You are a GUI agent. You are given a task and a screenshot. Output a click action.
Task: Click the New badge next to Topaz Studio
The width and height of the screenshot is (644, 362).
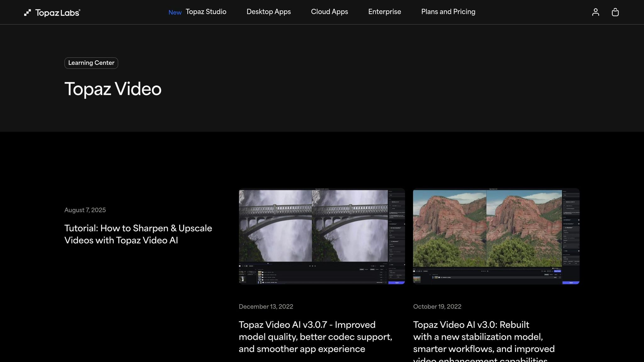[x=175, y=12]
